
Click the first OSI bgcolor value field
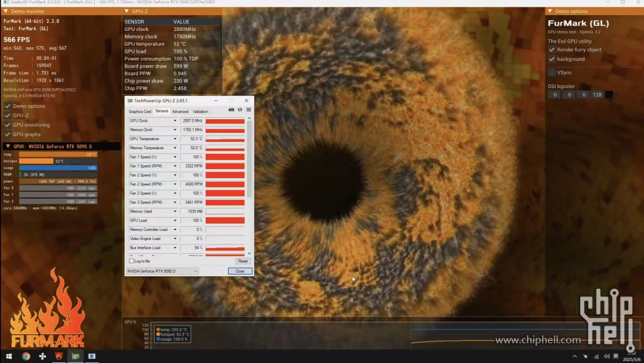click(x=555, y=95)
